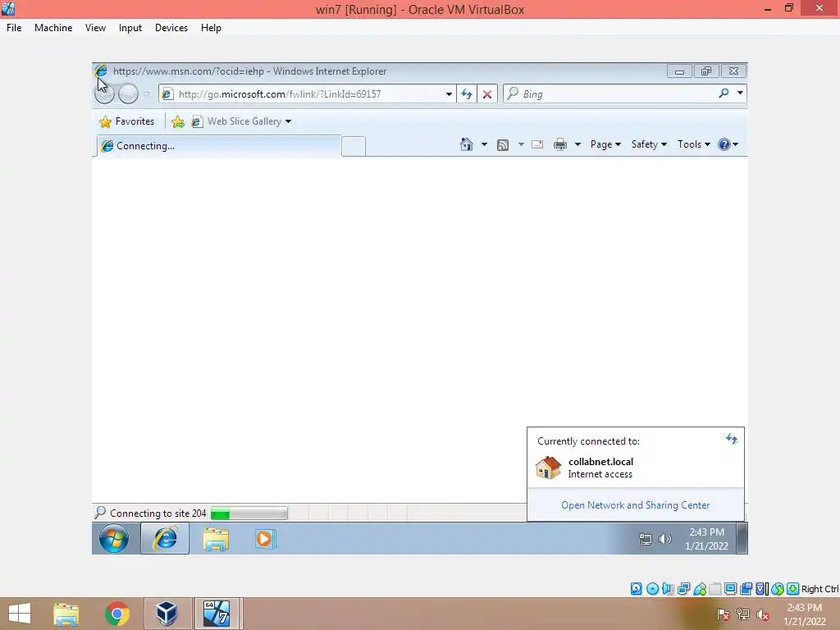
Task: Click the VirtualBox network adapters icon
Action: (683, 589)
